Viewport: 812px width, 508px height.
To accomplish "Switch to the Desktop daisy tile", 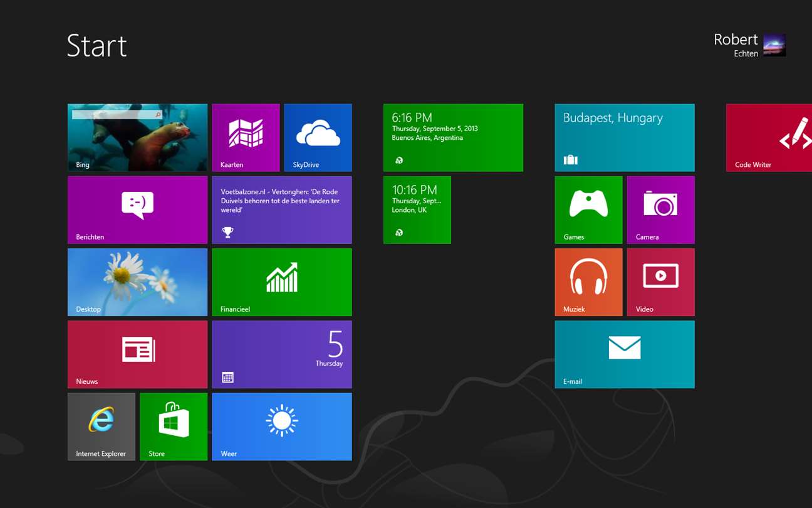I will (x=137, y=282).
